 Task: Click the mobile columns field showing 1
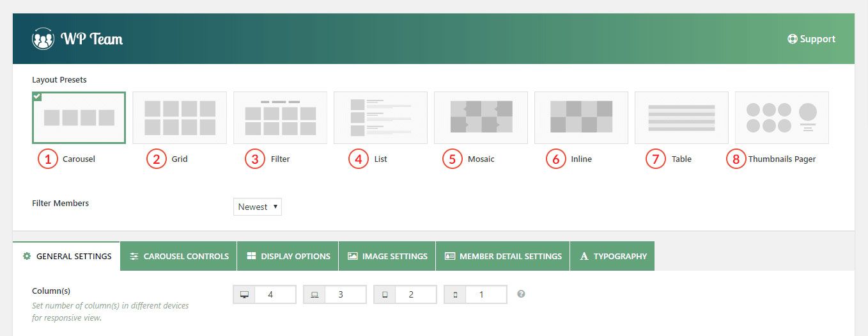[x=485, y=294]
